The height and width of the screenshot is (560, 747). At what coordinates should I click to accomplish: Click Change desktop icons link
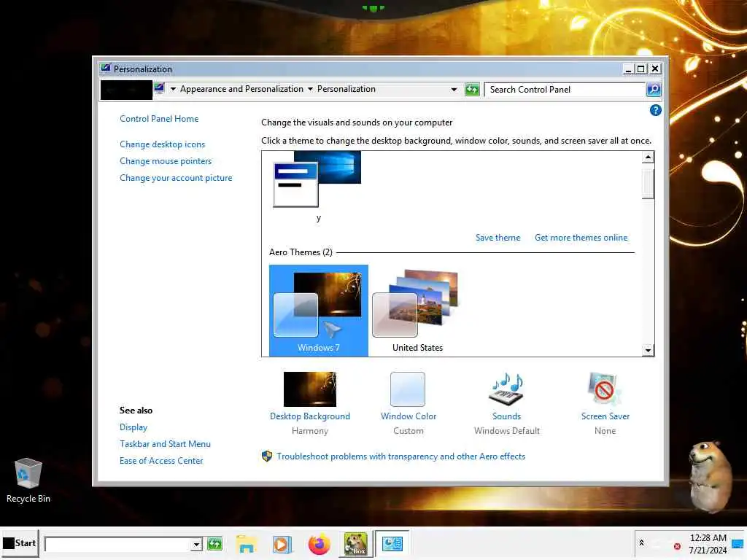(x=163, y=144)
